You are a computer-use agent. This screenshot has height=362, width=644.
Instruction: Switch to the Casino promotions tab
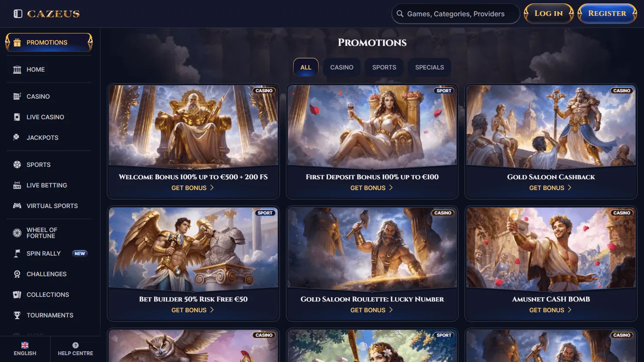tap(342, 67)
